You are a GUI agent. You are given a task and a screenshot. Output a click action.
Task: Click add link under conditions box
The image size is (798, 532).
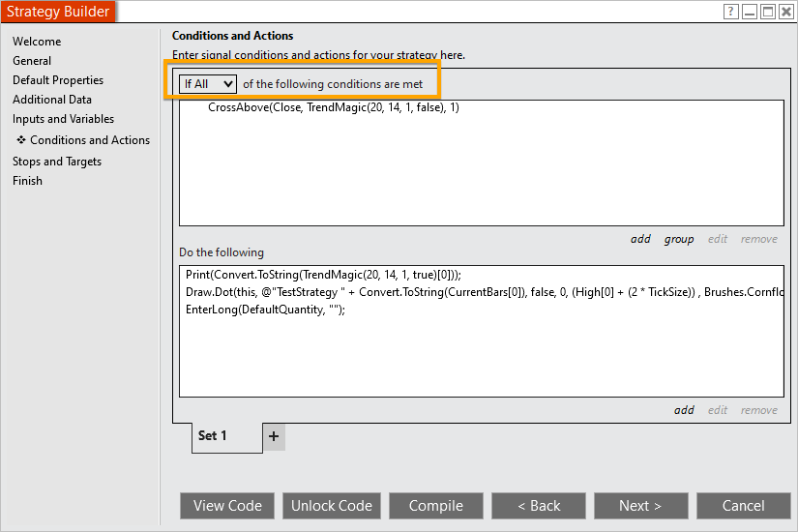coord(640,239)
